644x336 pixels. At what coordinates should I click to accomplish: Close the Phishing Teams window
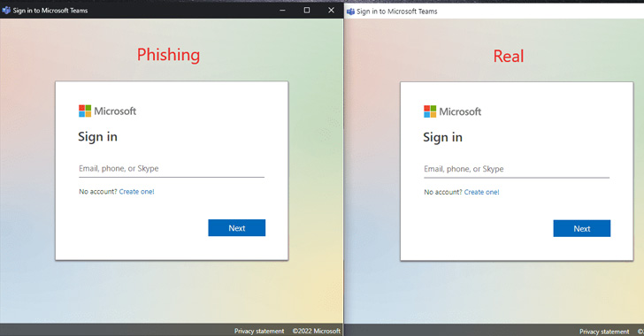331,11
